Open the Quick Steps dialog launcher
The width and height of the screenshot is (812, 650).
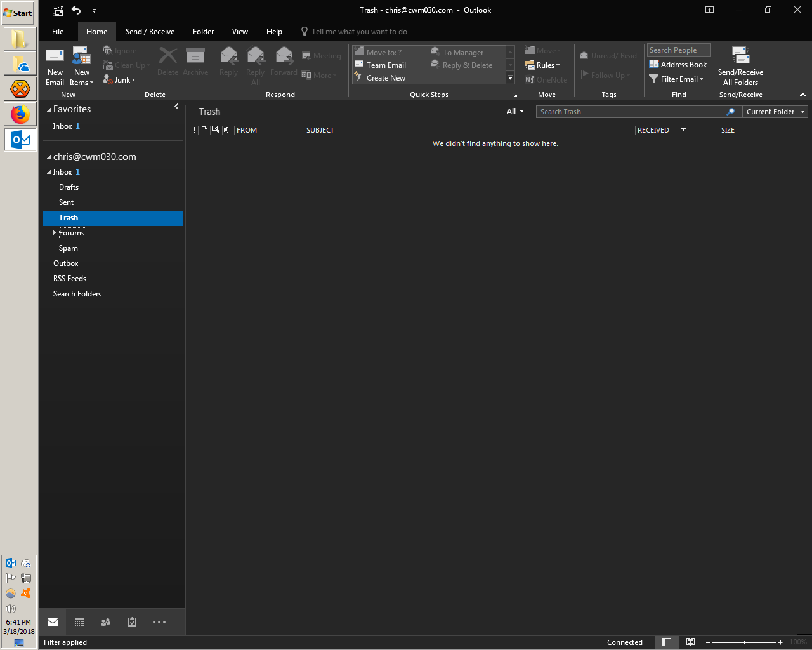pos(514,95)
